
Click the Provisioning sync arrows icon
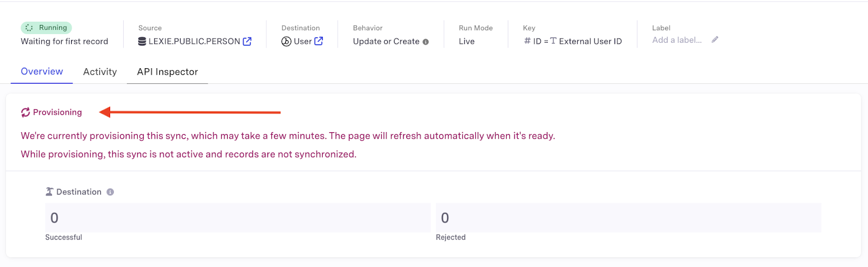tap(25, 113)
